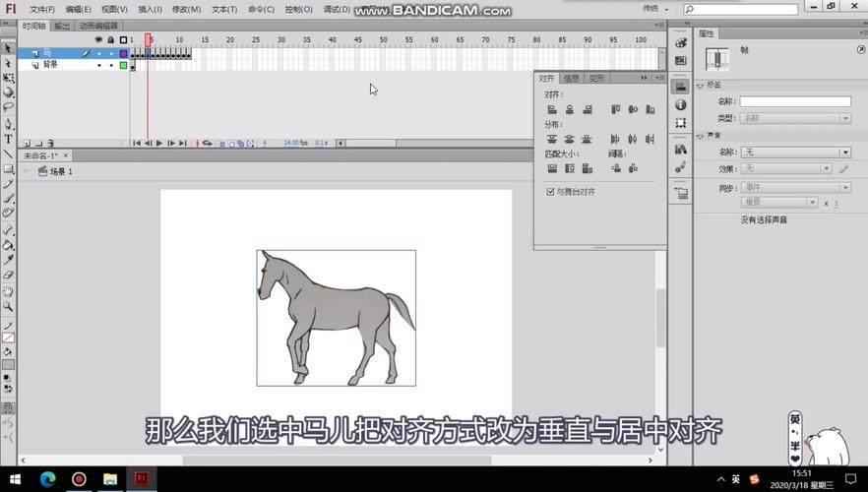This screenshot has width=868, height=492.
Task: Collapse the 声音 section triangle
Action: click(701, 136)
